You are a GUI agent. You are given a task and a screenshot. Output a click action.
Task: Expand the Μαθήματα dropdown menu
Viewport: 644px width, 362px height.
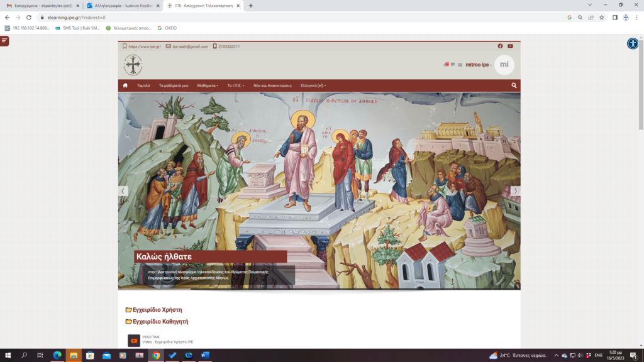click(208, 85)
